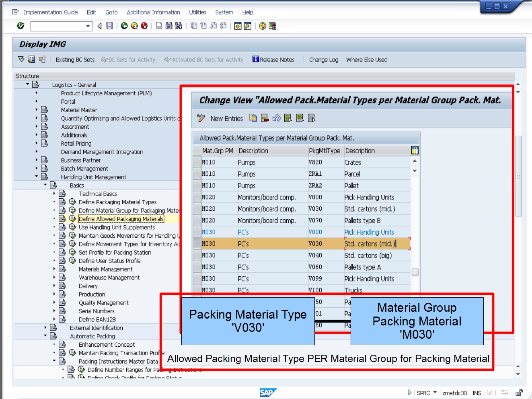Image resolution: width=532 pixels, height=399 pixels.
Task: Click the Where Else Used button
Action: 367,60
